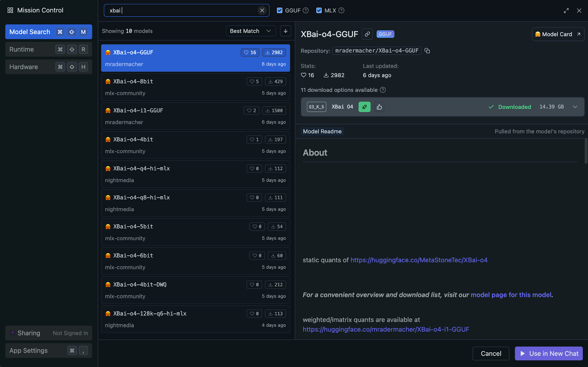Open the Best Match sort dropdown
Viewport: 588px width, 367px height.
click(x=250, y=31)
